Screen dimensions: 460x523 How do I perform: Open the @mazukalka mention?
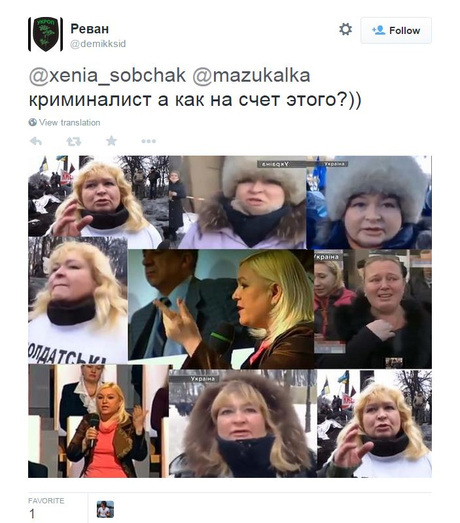click(251, 75)
